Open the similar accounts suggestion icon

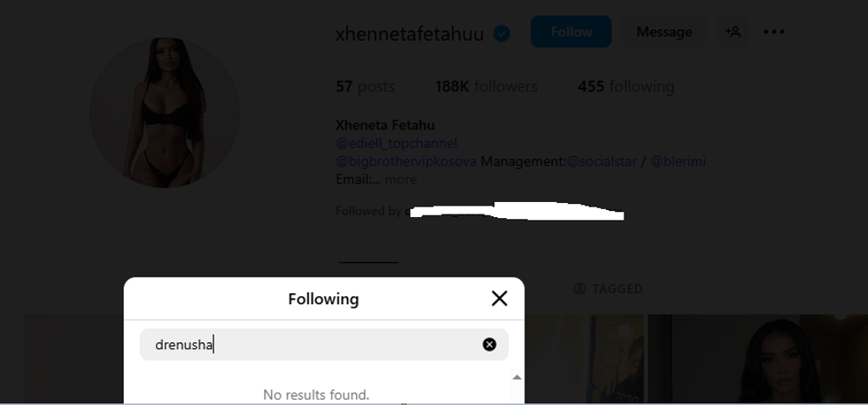coord(733,32)
